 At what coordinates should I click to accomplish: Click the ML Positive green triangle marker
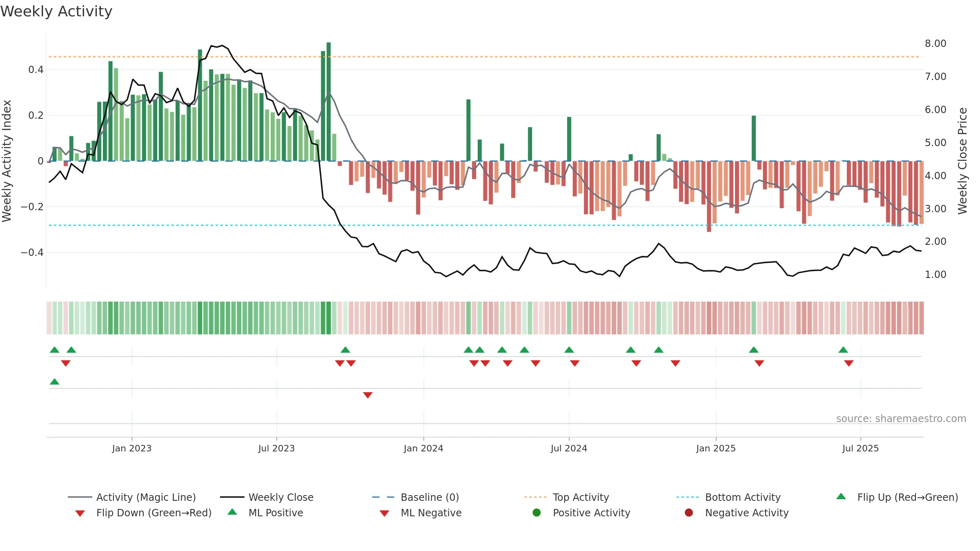[x=55, y=382]
